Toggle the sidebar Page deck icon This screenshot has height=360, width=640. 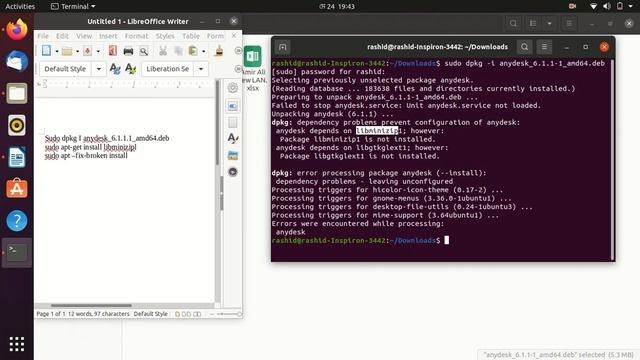click(233, 122)
